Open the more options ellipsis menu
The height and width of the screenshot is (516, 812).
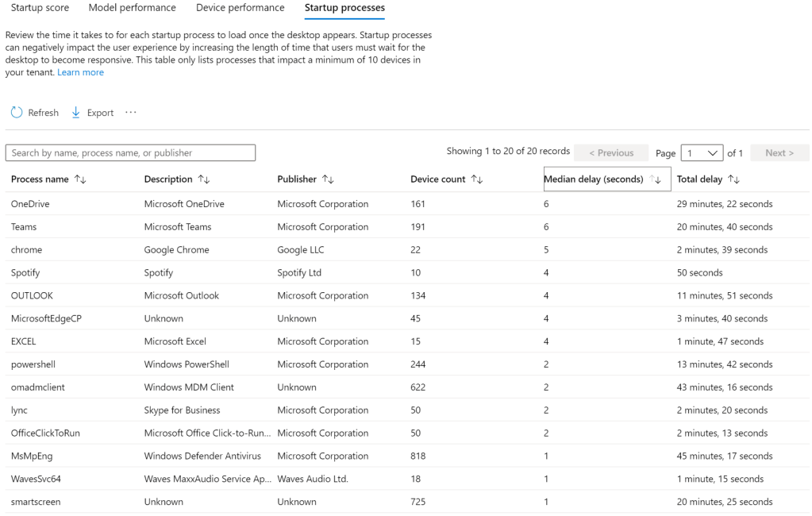pos(131,113)
